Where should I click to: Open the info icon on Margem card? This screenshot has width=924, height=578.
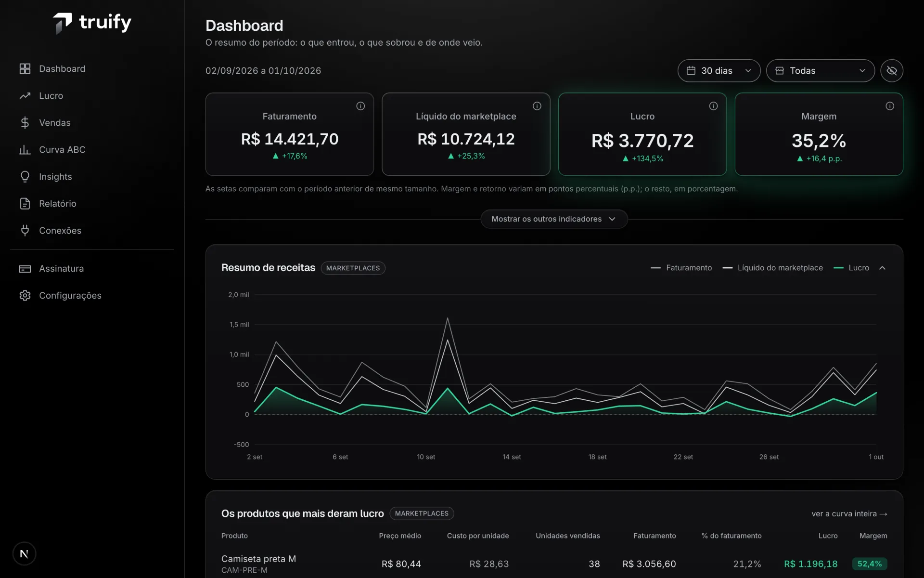click(x=890, y=106)
